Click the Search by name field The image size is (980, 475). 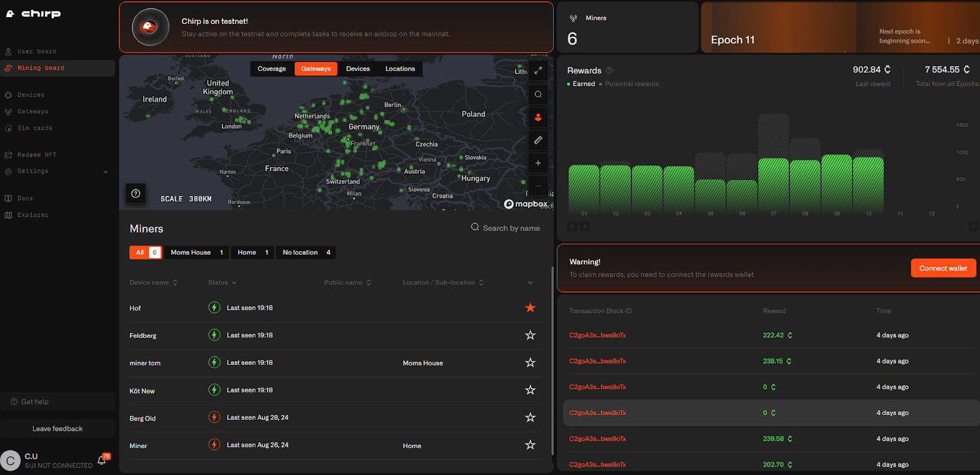pyautogui.click(x=505, y=228)
